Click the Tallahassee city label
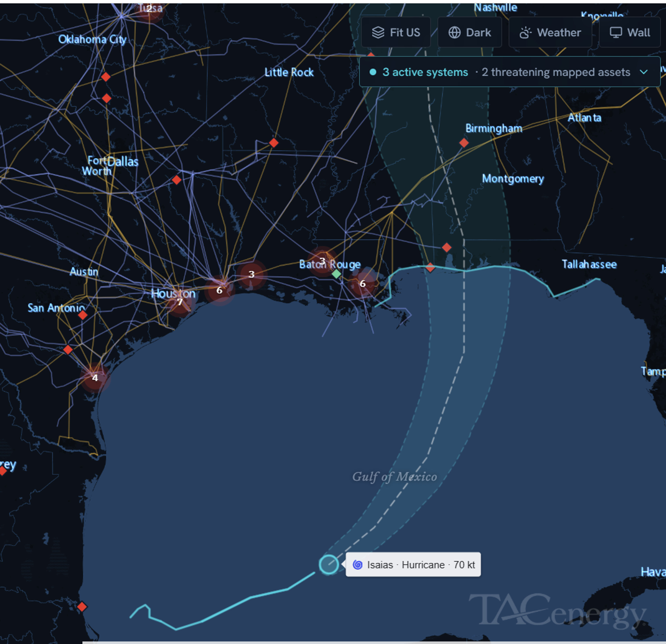 (589, 264)
